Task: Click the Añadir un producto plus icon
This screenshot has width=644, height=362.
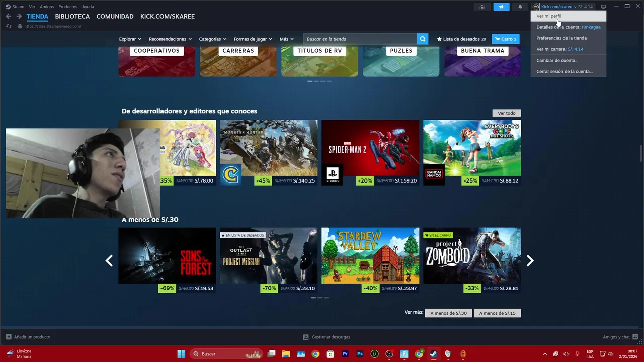Action: [9, 337]
